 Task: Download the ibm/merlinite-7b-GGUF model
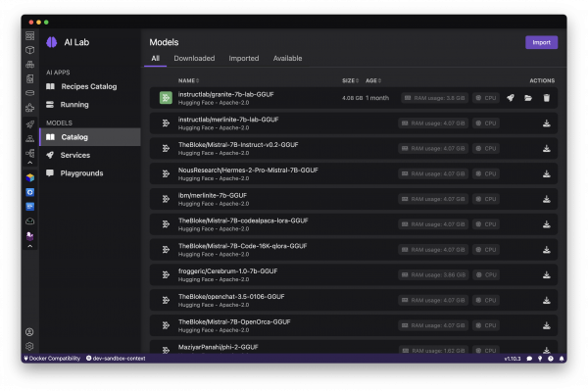coord(547,199)
